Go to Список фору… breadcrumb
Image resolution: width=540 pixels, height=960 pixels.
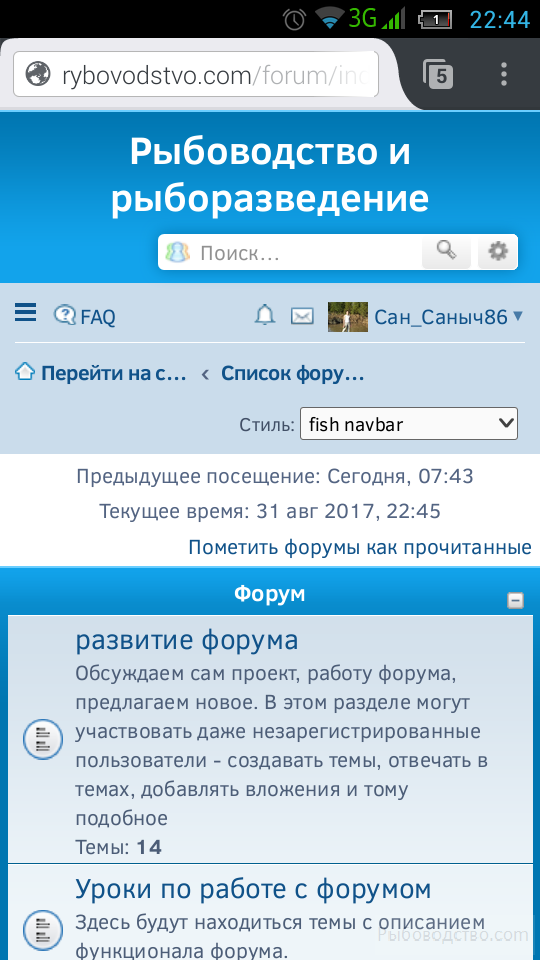pyautogui.click(x=293, y=373)
